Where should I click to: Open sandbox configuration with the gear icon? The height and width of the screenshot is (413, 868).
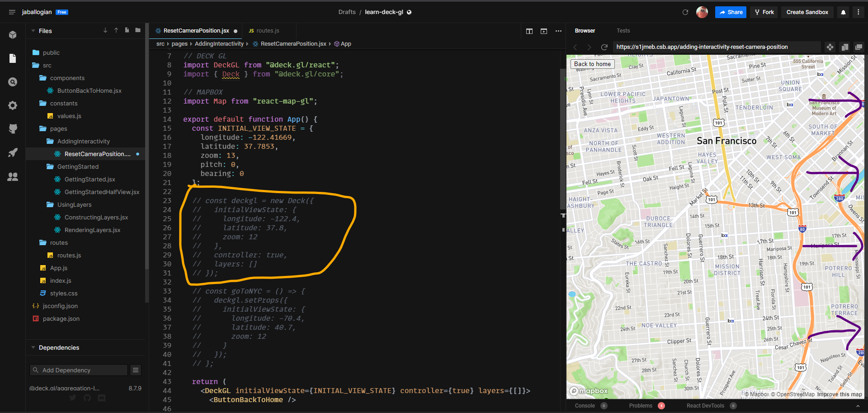[x=13, y=105]
